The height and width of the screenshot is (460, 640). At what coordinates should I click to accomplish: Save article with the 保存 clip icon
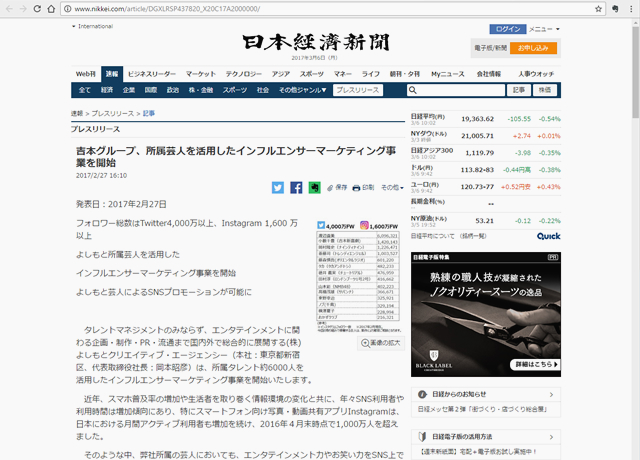[x=335, y=187]
